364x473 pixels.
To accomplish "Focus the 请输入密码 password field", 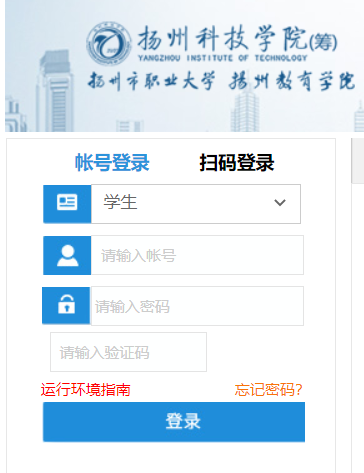I will (x=197, y=306).
